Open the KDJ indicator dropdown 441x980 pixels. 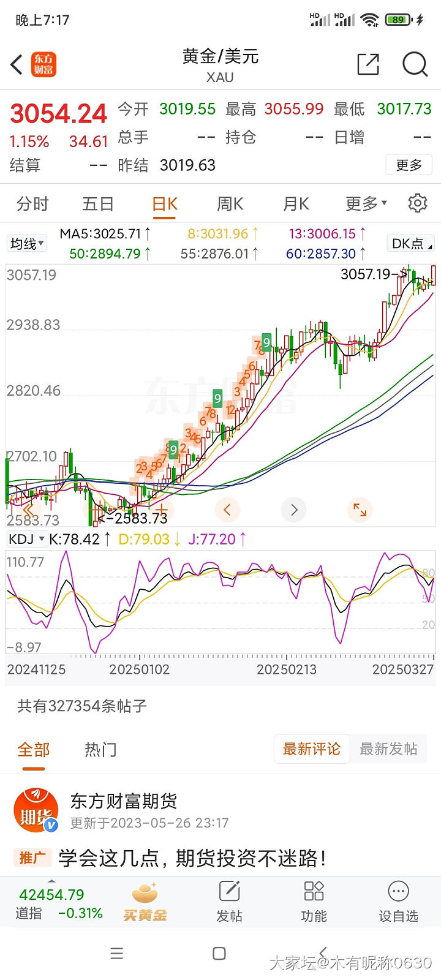[x=27, y=539]
